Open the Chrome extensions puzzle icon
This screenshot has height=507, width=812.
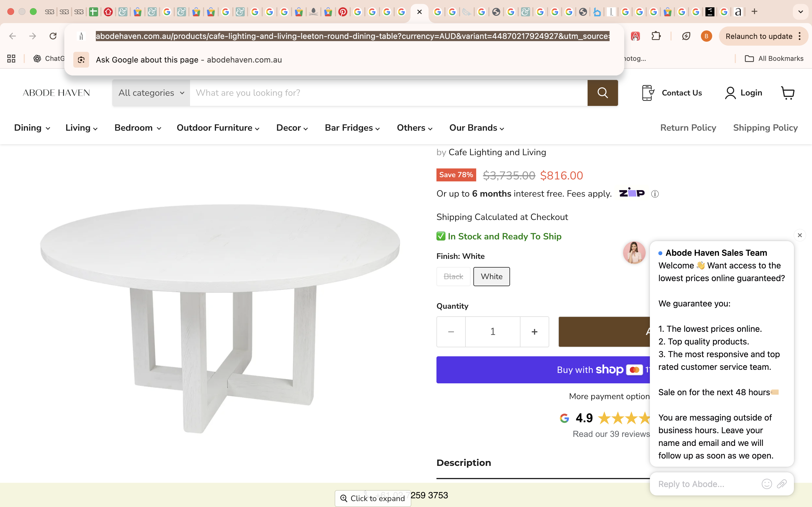point(656,36)
